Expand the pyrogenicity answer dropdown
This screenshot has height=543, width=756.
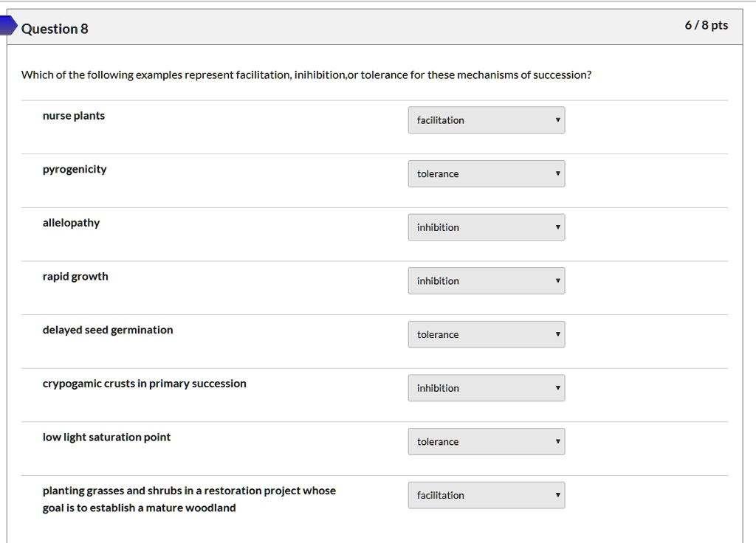pos(486,174)
